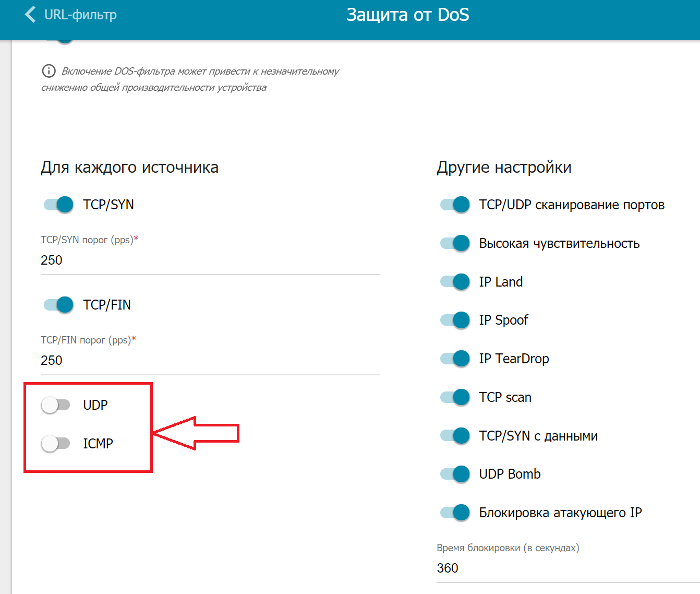The width and height of the screenshot is (700, 594).
Task: Disable Блокировка атакующего IP toggle
Action: pyautogui.click(x=455, y=513)
